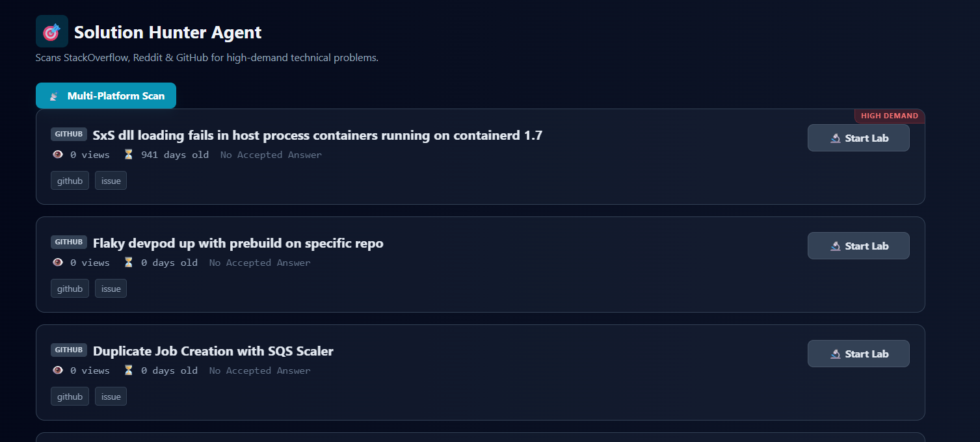Click eye views icon on Flaky devpod card
The width and height of the screenshot is (980, 442).
pyautogui.click(x=58, y=263)
